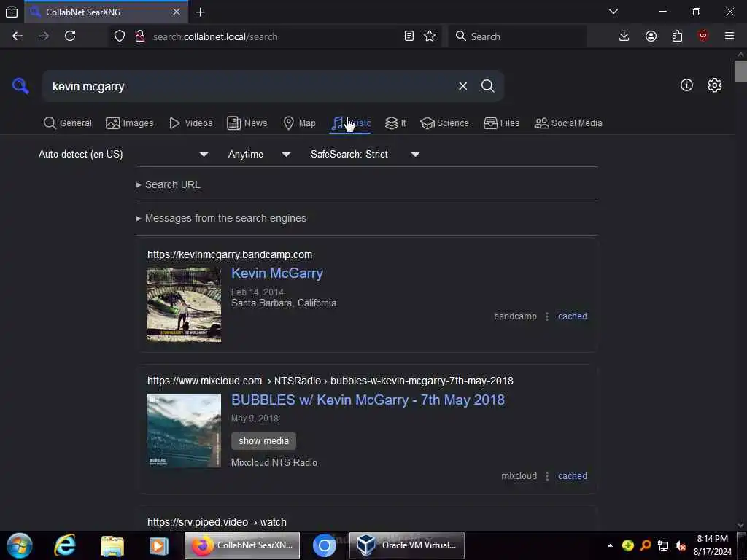Switch to IT category
This screenshot has width=747, height=560.
click(395, 123)
